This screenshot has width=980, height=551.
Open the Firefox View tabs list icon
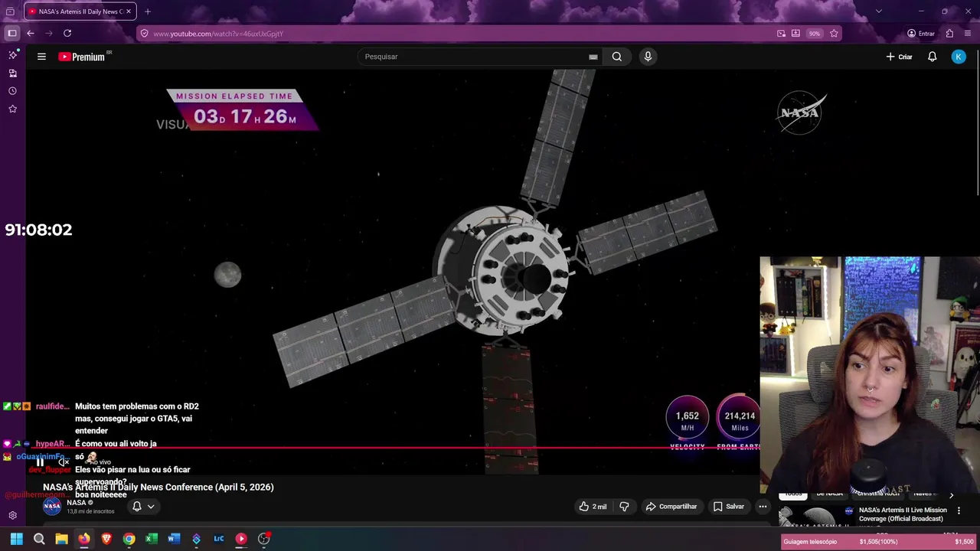(x=10, y=11)
